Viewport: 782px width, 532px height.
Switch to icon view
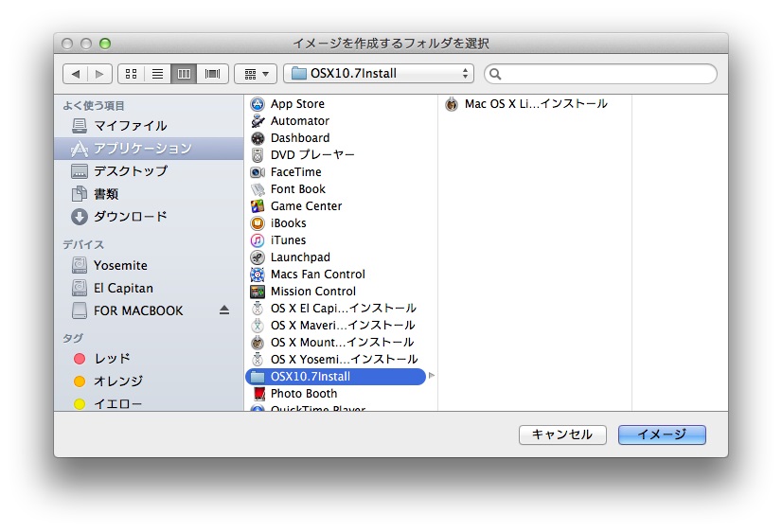point(132,74)
